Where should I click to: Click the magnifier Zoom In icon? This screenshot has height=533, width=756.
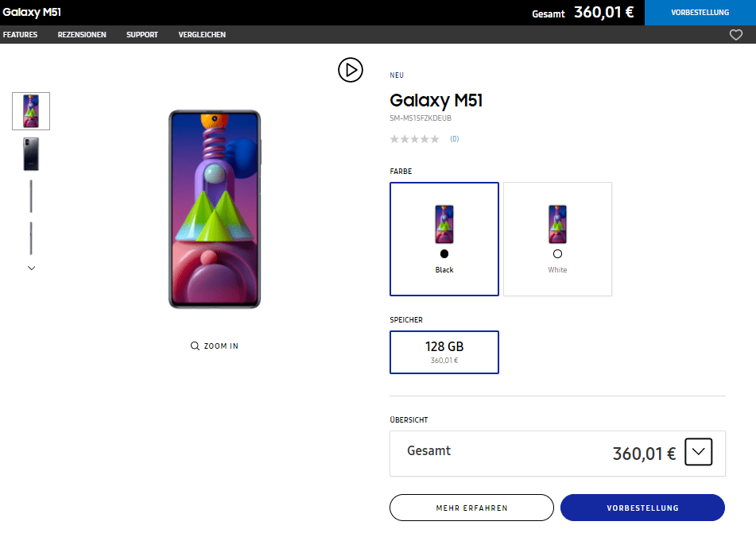[x=195, y=346]
